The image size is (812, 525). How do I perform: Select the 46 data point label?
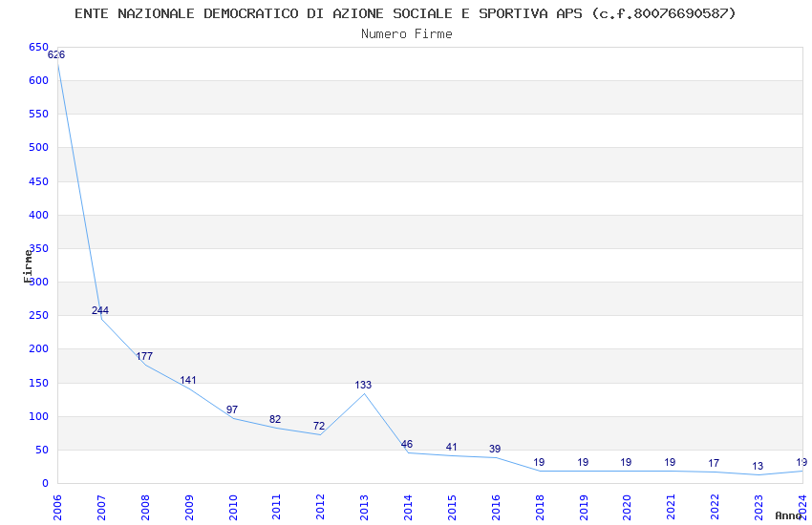407,444
